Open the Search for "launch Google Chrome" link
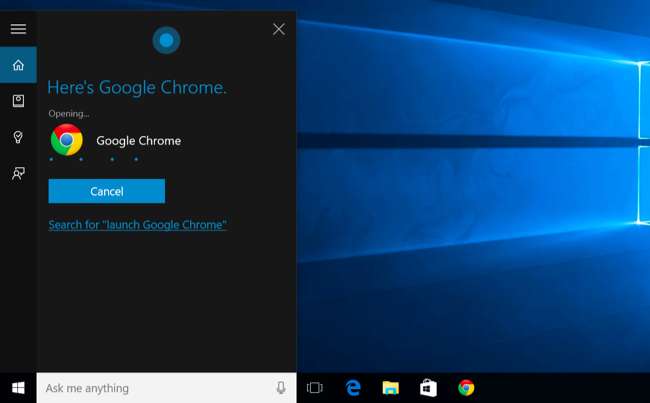Screen dimensions: 650x403 138,225
